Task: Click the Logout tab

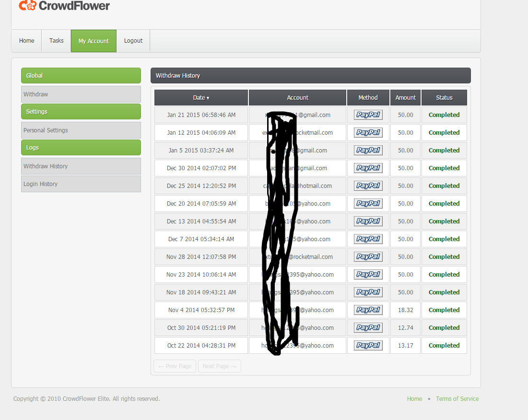Action: point(133,41)
